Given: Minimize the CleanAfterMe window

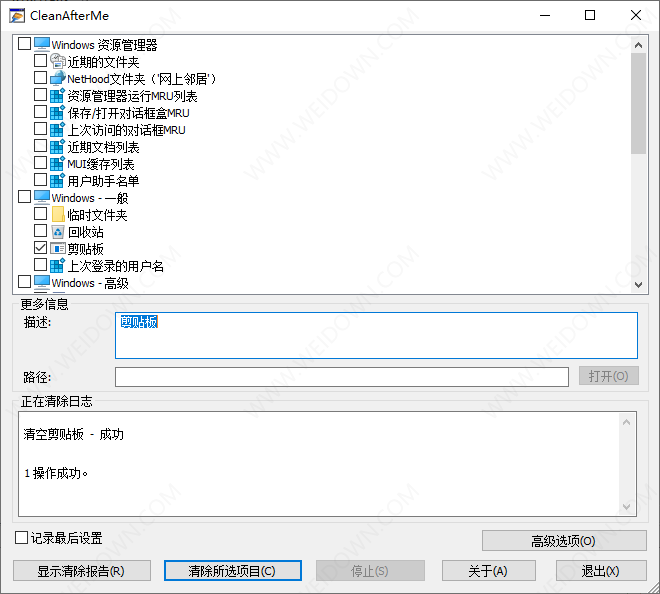Looking at the screenshot, I should tap(545, 16).
